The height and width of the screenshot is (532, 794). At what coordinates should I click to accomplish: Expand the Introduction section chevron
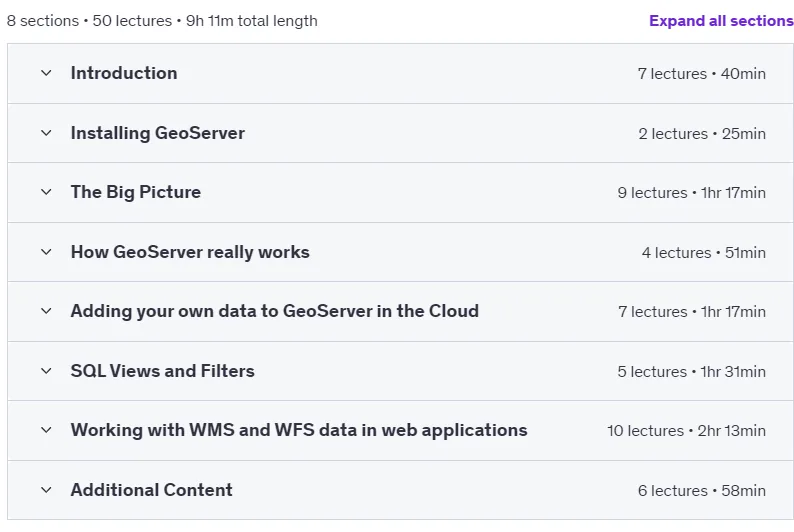[x=46, y=73]
